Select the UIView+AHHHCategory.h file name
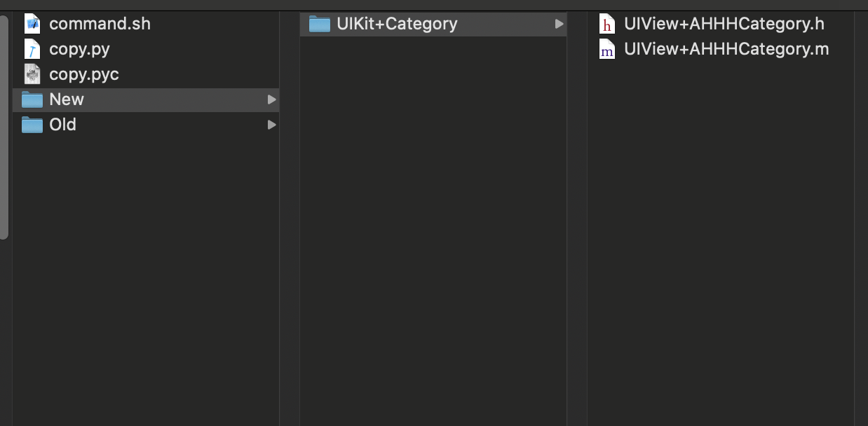This screenshot has width=868, height=426. (x=724, y=24)
